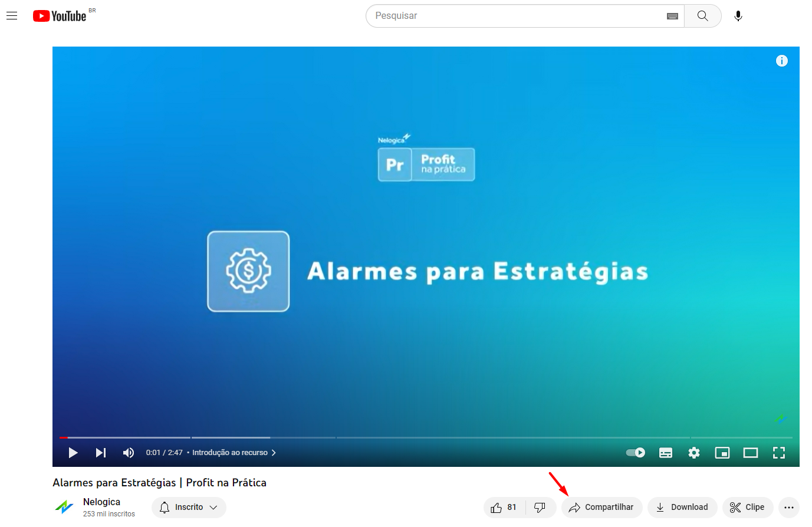Open the video info card icon
Screen dimensions: 812x527
(782, 61)
